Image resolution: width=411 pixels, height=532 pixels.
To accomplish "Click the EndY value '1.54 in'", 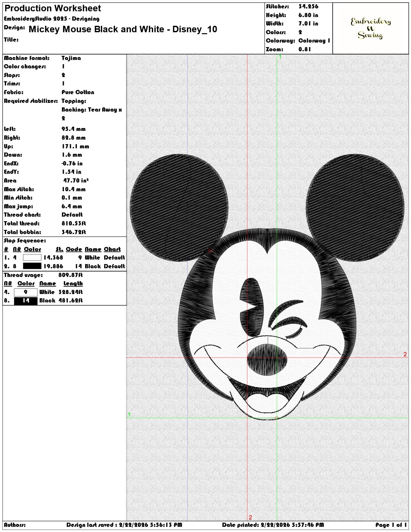I will coord(71,172).
